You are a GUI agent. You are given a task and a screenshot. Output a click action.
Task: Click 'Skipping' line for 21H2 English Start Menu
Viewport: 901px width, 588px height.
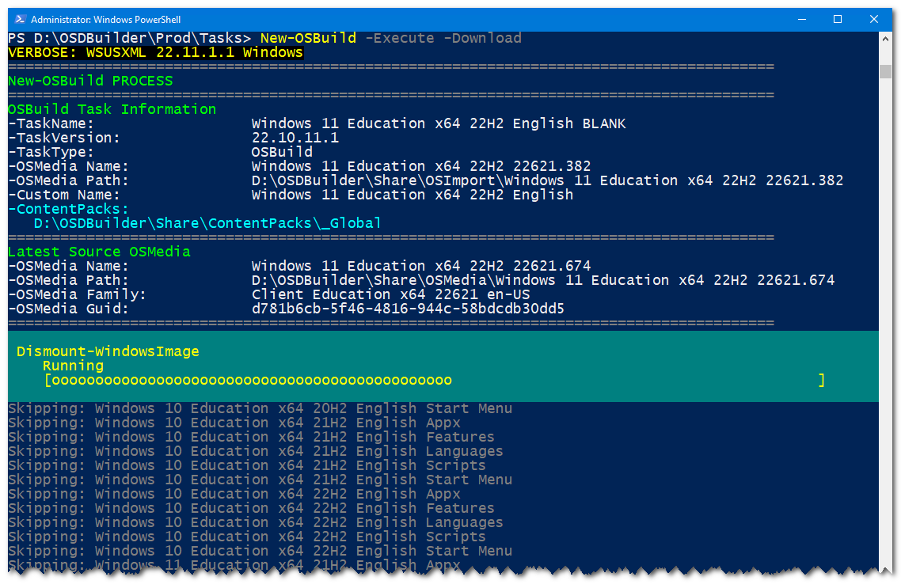coord(260,480)
